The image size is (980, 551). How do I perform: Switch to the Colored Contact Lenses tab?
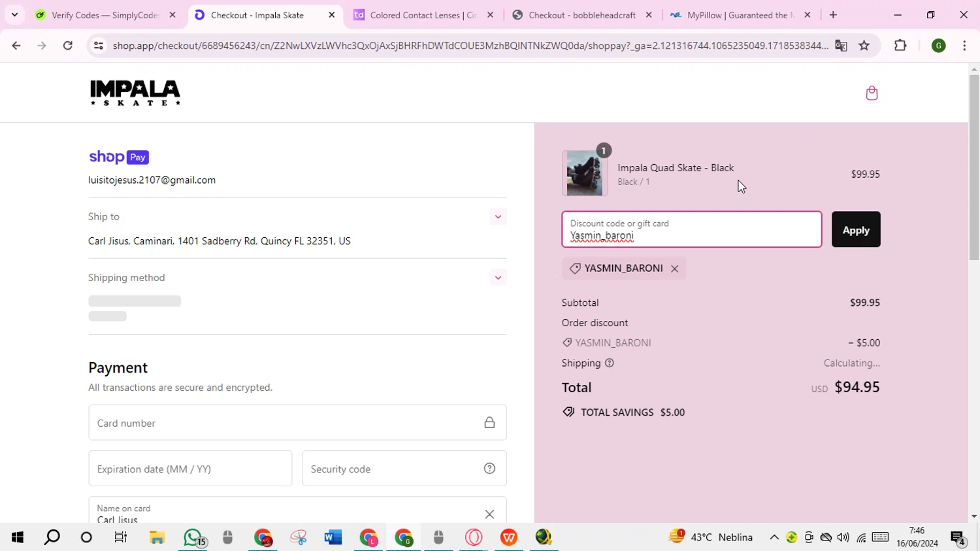point(423,15)
